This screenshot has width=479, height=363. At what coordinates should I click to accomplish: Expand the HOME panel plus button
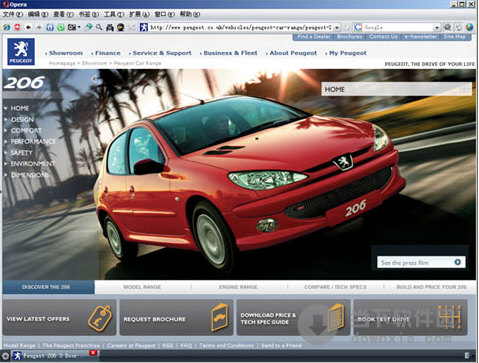pyautogui.click(x=464, y=89)
